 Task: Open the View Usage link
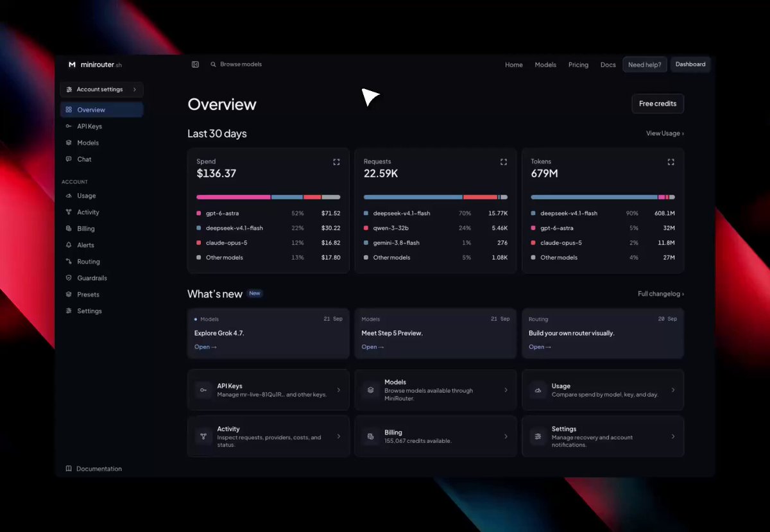pos(665,133)
